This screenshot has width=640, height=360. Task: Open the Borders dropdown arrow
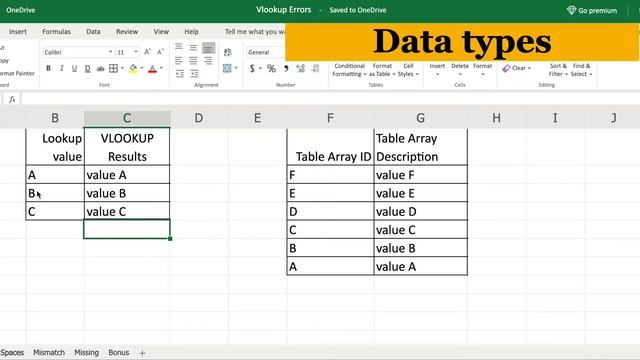(x=122, y=68)
